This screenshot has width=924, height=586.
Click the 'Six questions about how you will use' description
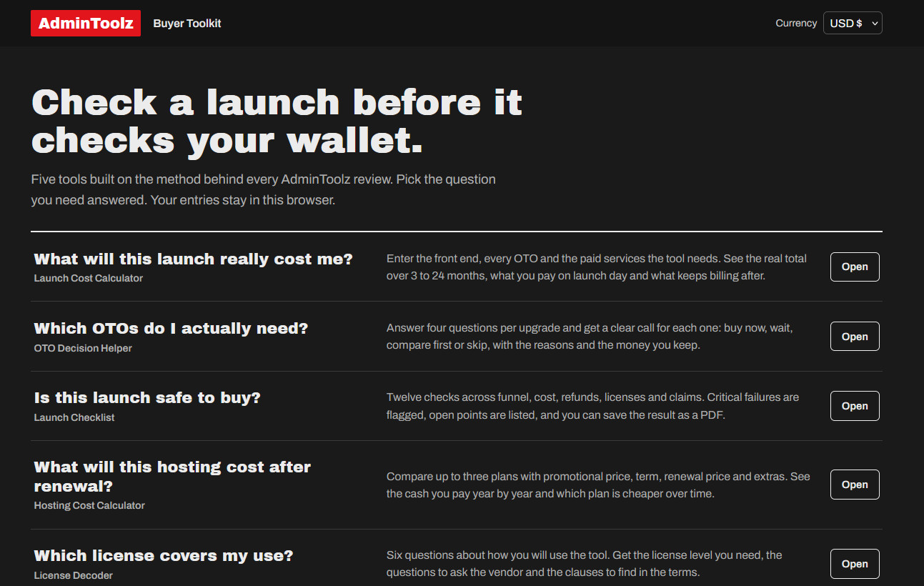pyautogui.click(x=585, y=564)
